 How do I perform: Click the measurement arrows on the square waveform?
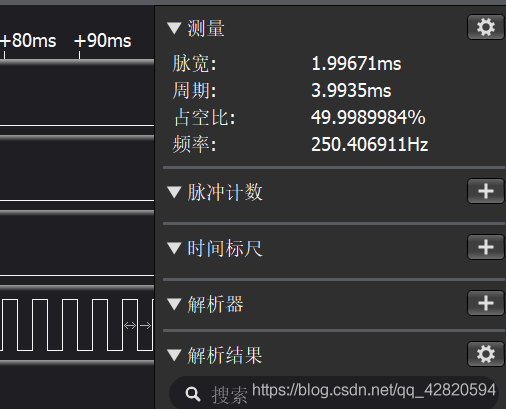[x=137, y=325]
